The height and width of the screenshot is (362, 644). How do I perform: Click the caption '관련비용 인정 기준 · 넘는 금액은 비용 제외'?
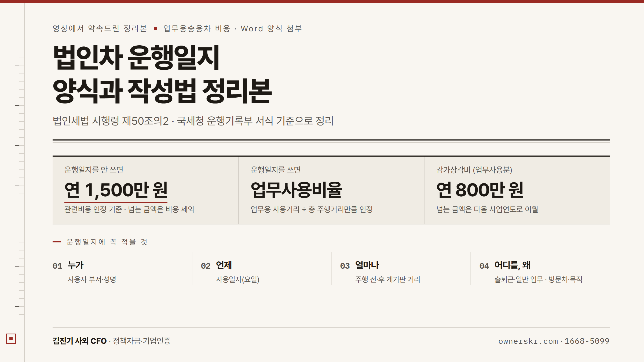[129, 209]
